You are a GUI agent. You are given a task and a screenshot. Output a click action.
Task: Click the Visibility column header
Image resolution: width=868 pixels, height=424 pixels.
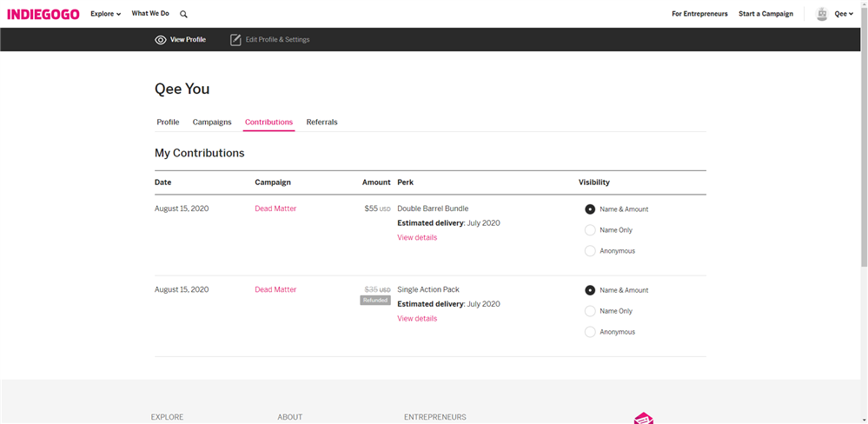click(x=594, y=182)
